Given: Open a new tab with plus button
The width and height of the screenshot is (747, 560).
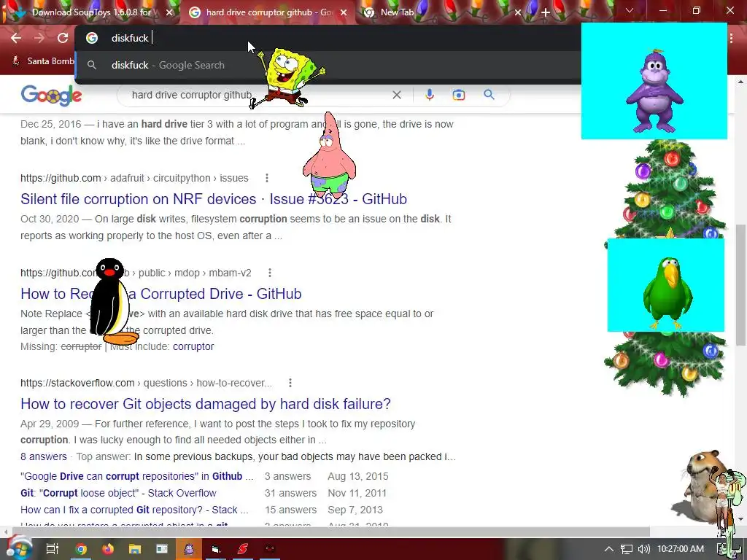Looking at the screenshot, I should pos(546,12).
